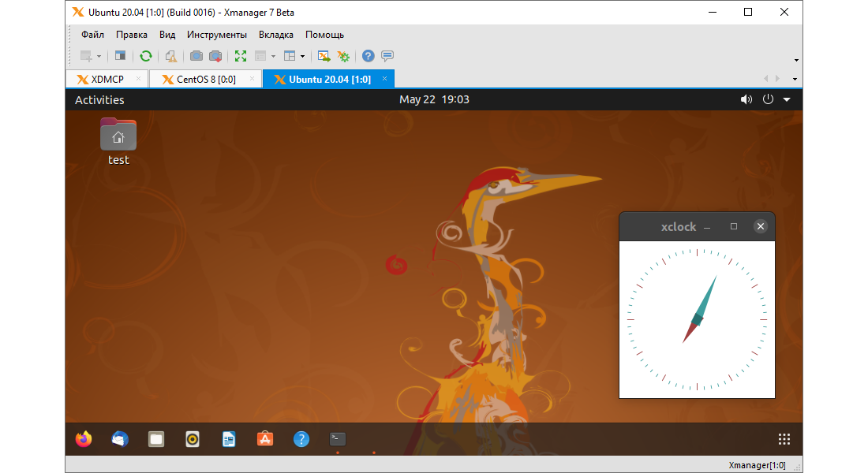Viewport: 868px width, 473px height.
Task: Click the window panel layout icon
Action: coord(120,56)
